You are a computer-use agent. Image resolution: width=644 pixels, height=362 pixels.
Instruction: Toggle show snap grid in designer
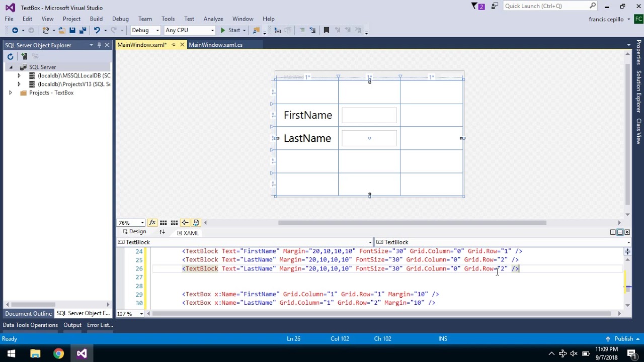[x=163, y=223]
